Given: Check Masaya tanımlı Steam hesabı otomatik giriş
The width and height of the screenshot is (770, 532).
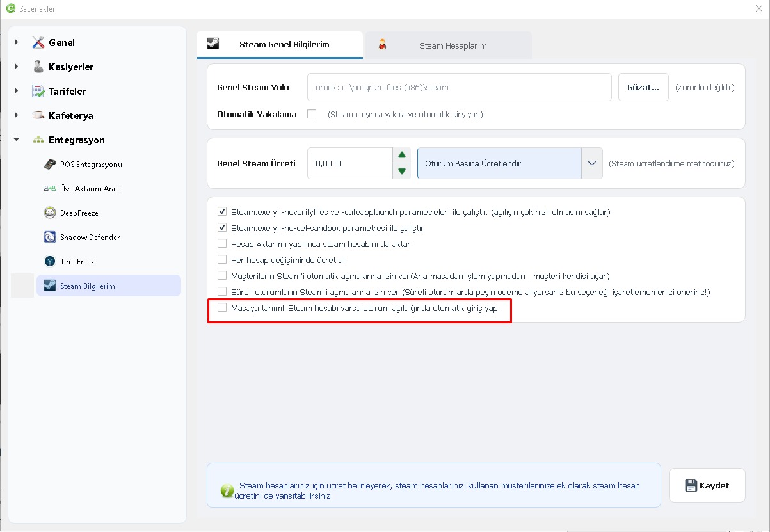Looking at the screenshot, I should point(222,308).
